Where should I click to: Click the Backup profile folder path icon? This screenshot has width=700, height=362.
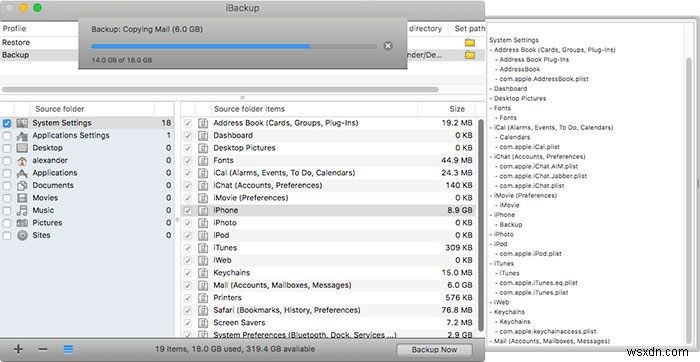pyautogui.click(x=470, y=55)
